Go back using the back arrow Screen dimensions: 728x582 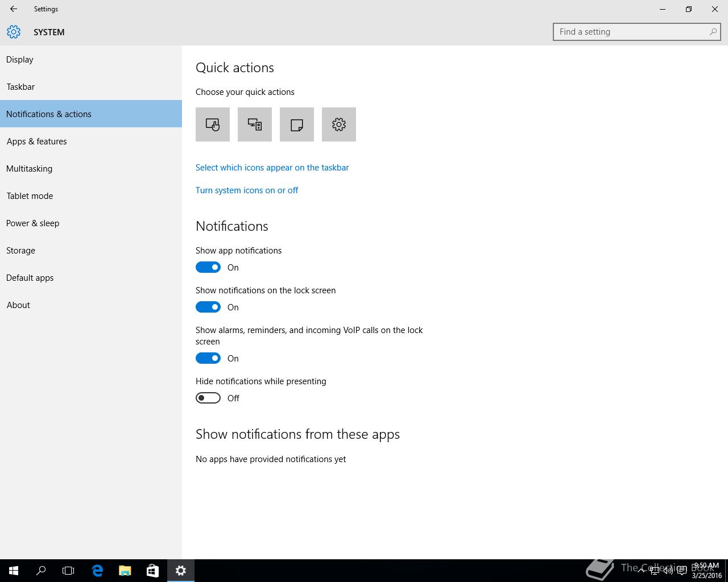[14, 9]
